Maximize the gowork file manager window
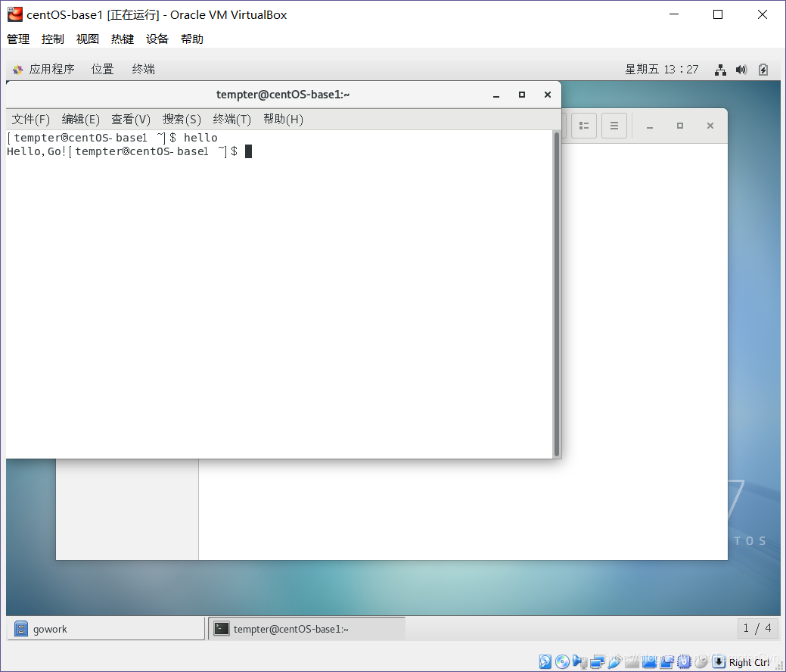786x672 pixels. [680, 126]
